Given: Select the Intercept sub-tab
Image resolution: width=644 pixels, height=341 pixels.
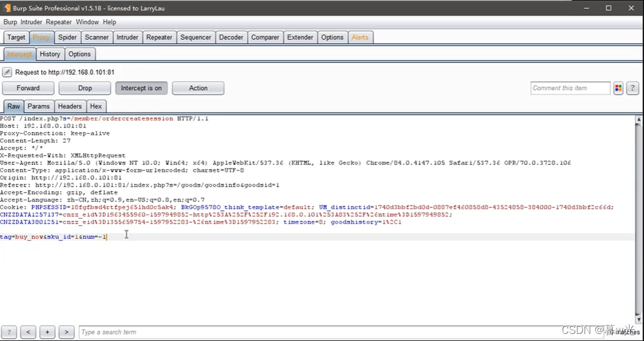Looking at the screenshot, I should [19, 54].
